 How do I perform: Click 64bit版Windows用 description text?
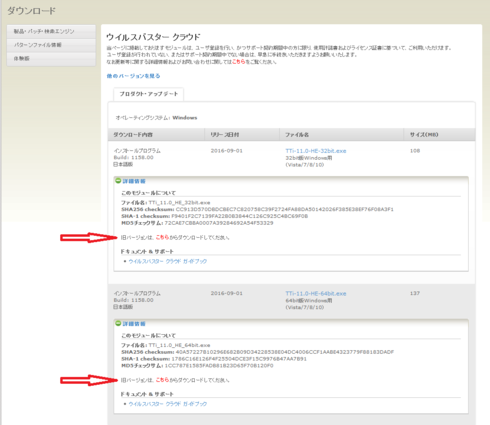[x=309, y=301]
